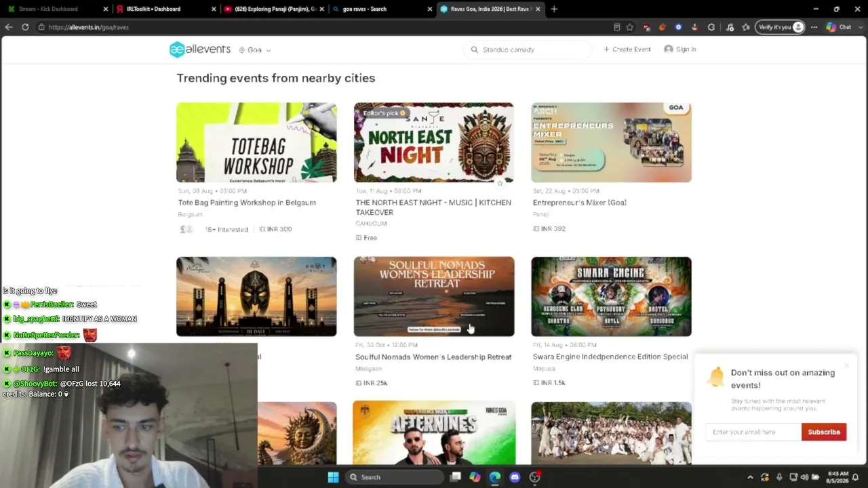This screenshot has width=868, height=488.
Task: Open the Soulful Nomads retreat thumbnail
Action: [434, 296]
